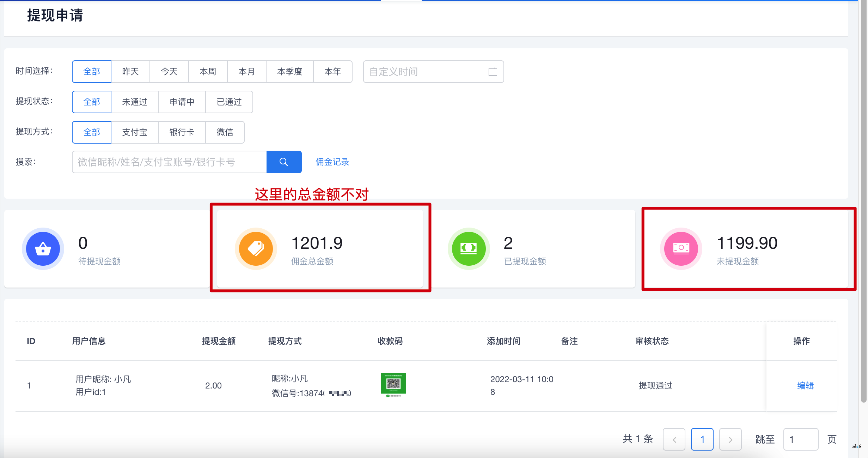This screenshot has height=458, width=868.
Task: Click the 2.00 withdrawal amount cell
Action: point(213,386)
